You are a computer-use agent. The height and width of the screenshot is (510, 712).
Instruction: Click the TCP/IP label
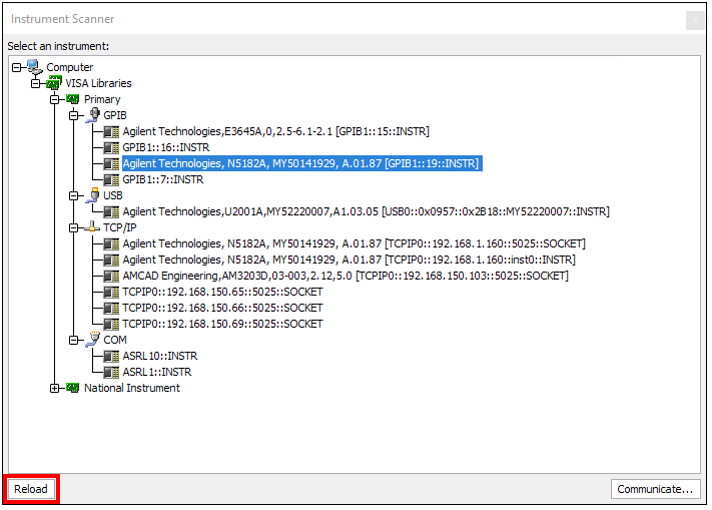(x=119, y=228)
